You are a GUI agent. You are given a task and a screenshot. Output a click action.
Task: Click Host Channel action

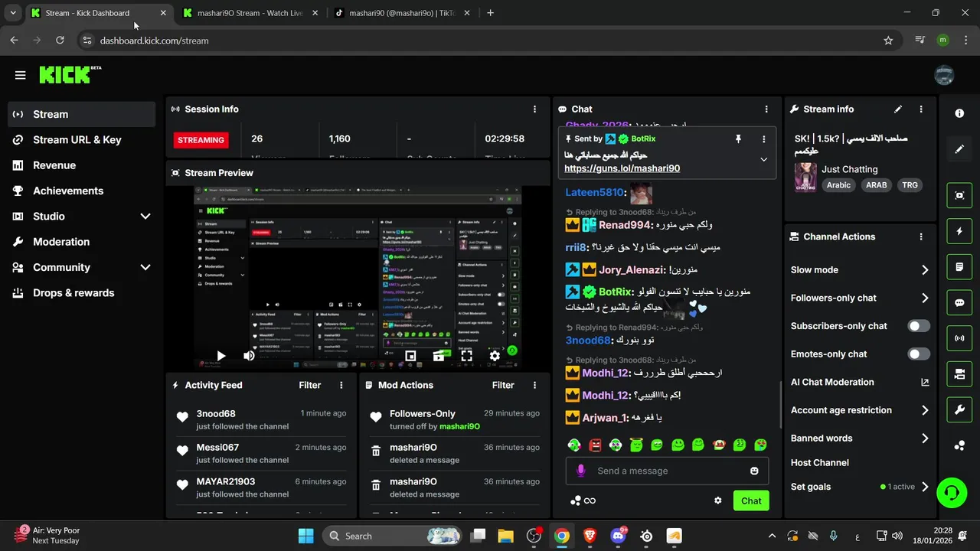[819, 462]
